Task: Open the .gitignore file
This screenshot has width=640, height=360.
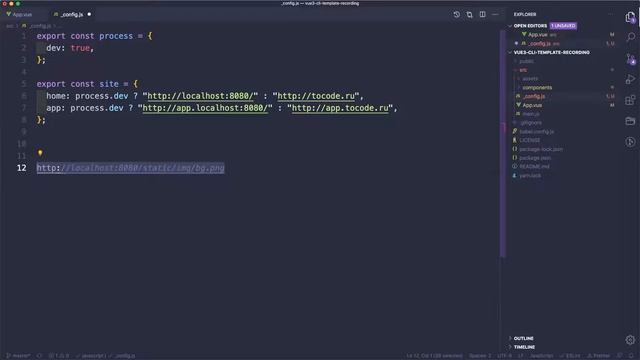Action: click(x=531, y=123)
